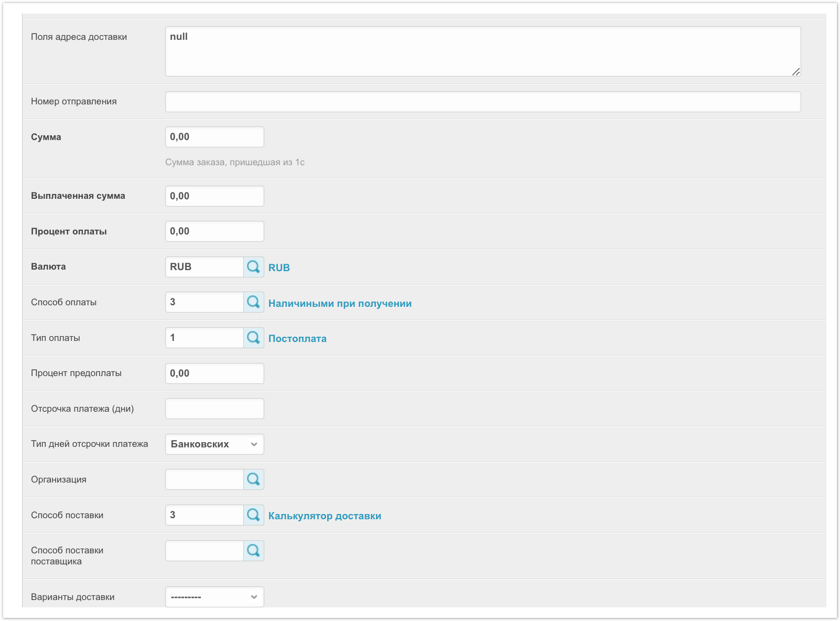The height and width of the screenshot is (621, 840).
Task: Click the Отсрочка платежа (дни) field
Action: 214,409
